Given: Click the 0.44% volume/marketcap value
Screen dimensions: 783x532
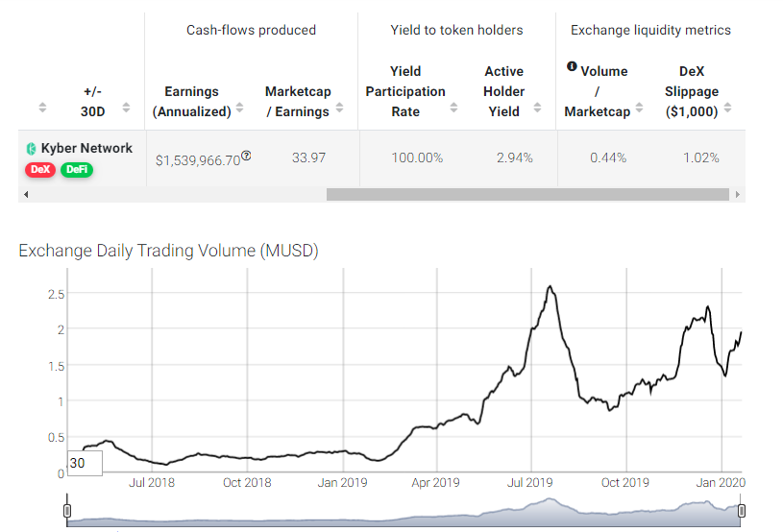Looking at the screenshot, I should pos(608,157).
